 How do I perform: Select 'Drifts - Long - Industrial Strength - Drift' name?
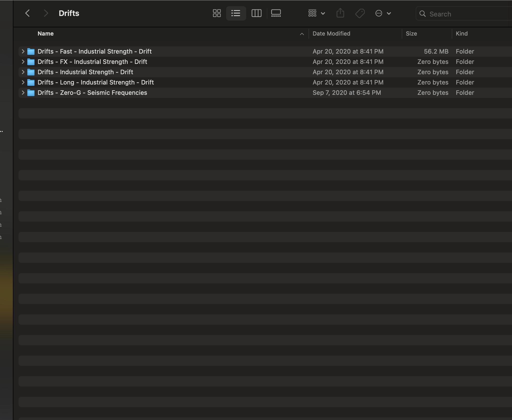click(96, 82)
